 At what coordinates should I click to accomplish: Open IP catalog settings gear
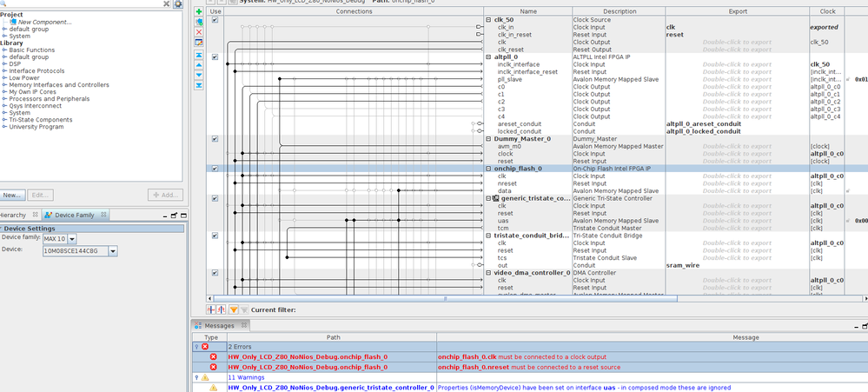[178, 3]
